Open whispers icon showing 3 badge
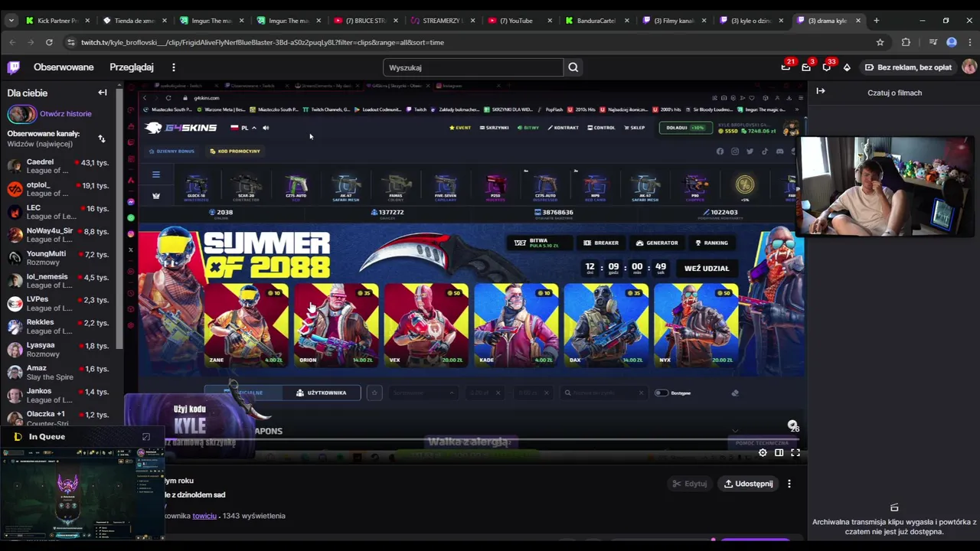Viewport: 980px width, 551px height. (806, 67)
